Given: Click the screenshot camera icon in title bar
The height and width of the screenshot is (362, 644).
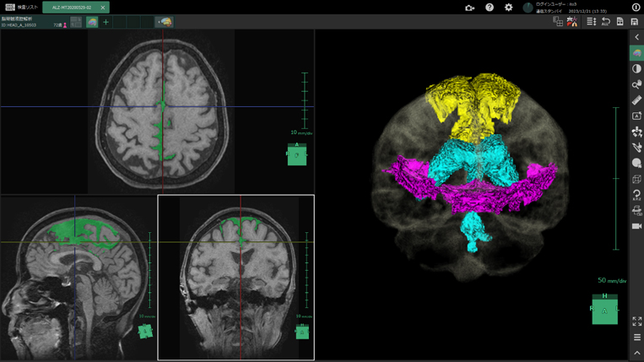Looking at the screenshot, I should click(470, 8).
